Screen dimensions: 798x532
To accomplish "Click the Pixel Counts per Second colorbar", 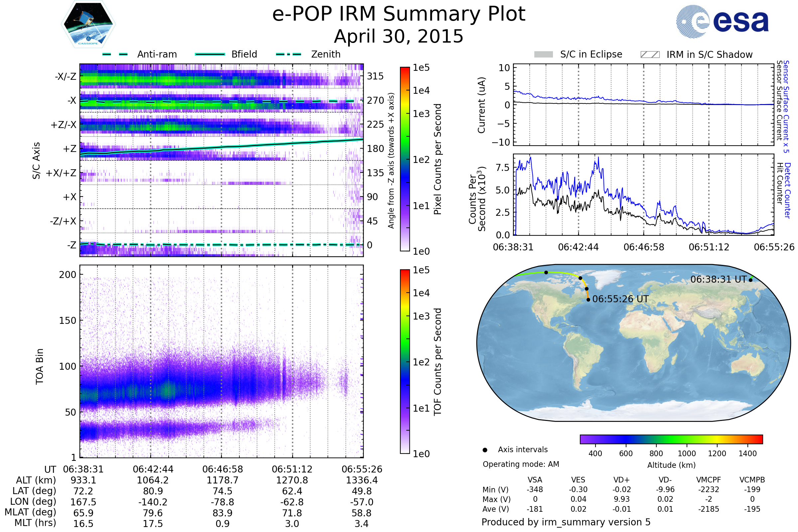I will (405, 159).
